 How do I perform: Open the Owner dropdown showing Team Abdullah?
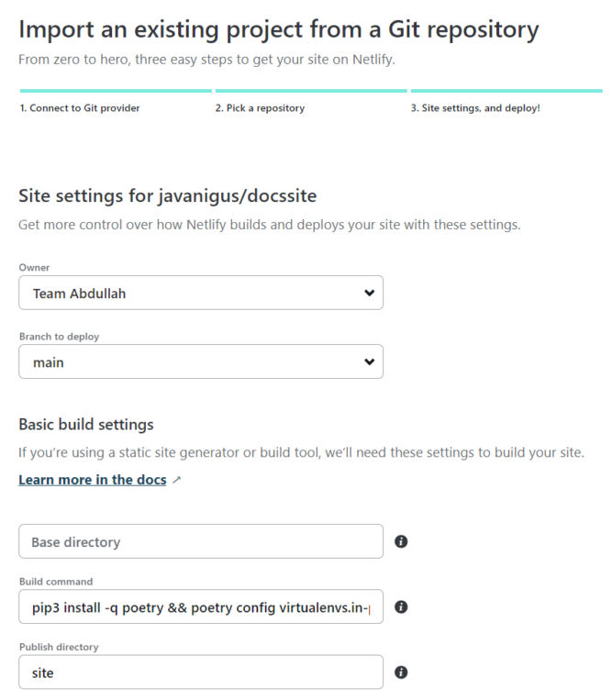(x=201, y=293)
